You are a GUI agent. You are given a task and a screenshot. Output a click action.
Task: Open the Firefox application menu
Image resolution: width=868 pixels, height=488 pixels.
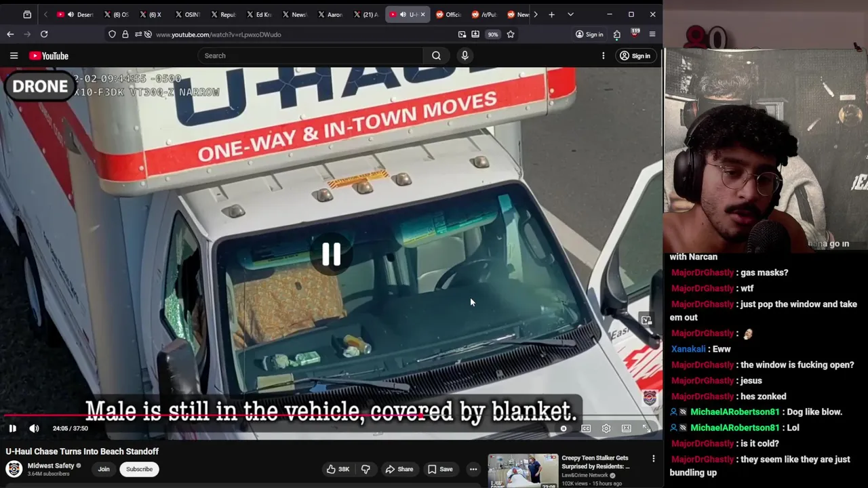[x=652, y=34]
